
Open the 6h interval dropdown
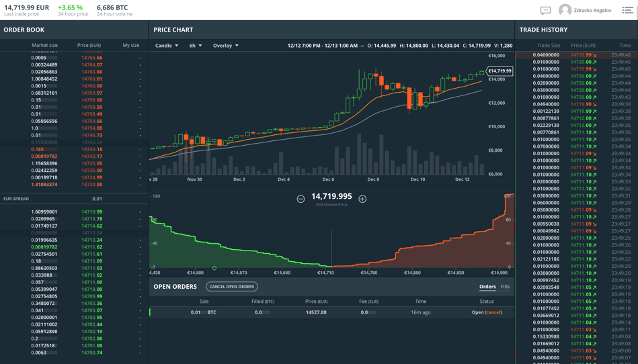196,46
